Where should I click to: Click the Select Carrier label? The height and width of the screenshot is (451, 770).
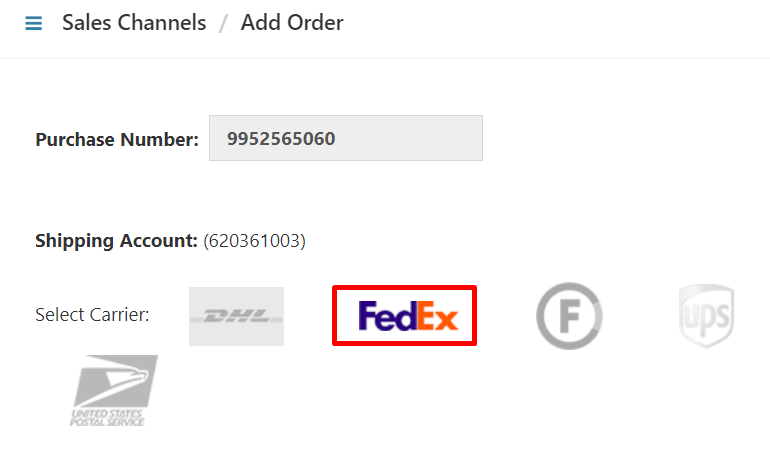92,315
